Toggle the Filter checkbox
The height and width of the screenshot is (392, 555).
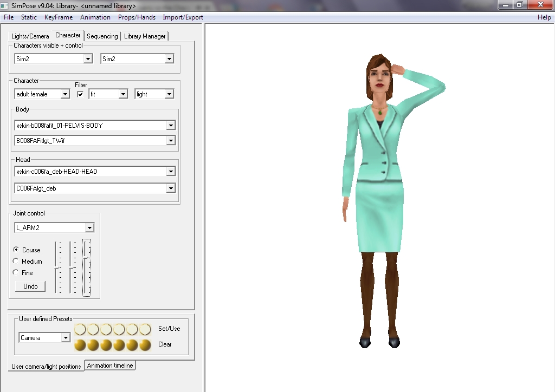(x=80, y=94)
